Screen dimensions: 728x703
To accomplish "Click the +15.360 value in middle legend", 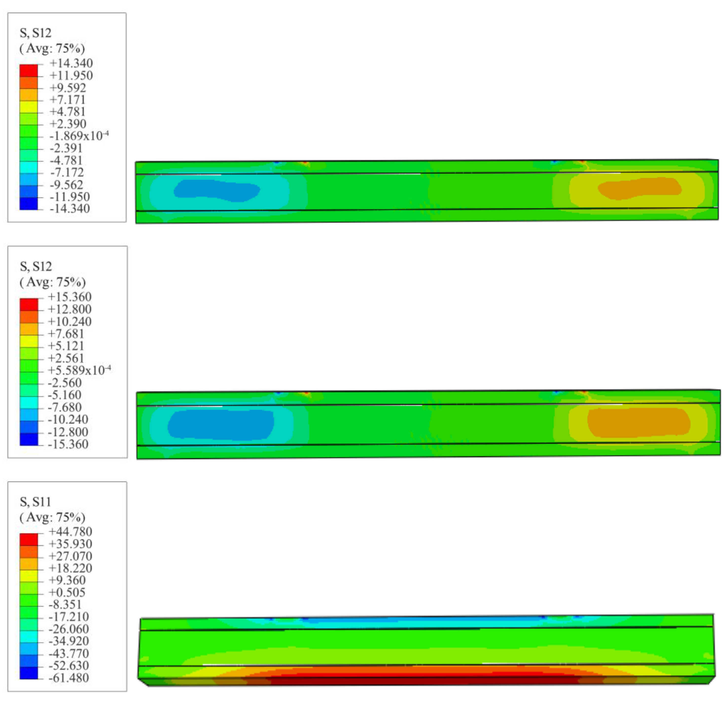I will click(x=70, y=297).
